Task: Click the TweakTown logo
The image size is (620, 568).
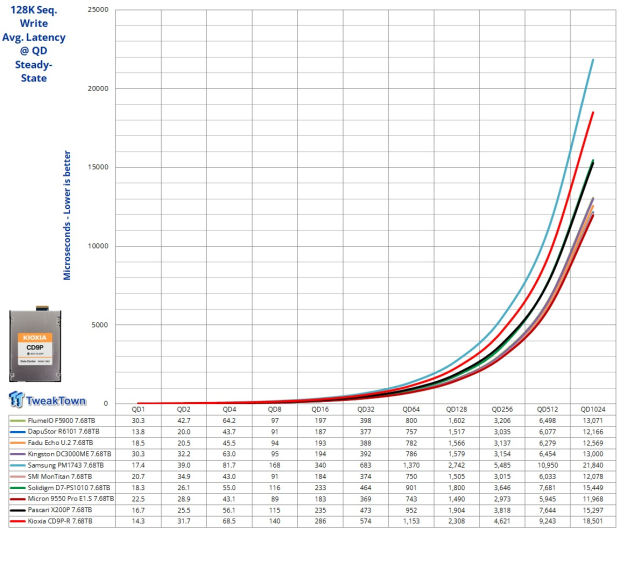Action: tap(47, 400)
